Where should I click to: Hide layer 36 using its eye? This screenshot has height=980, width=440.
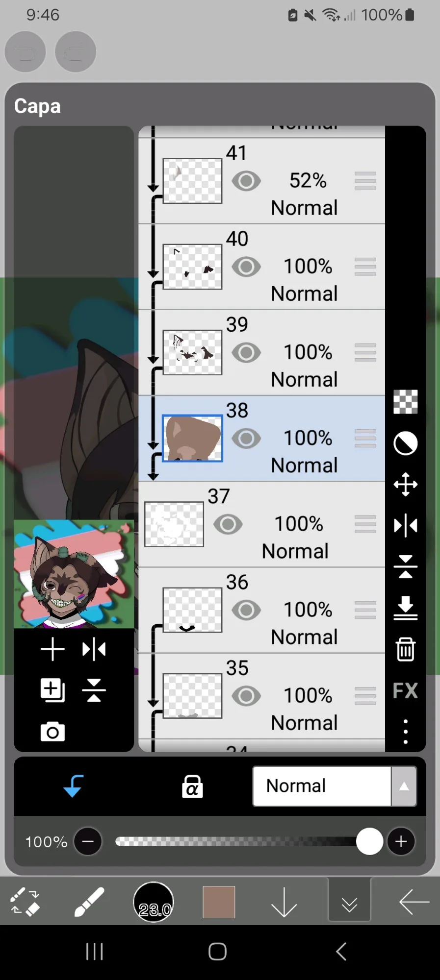coord(246,610)
